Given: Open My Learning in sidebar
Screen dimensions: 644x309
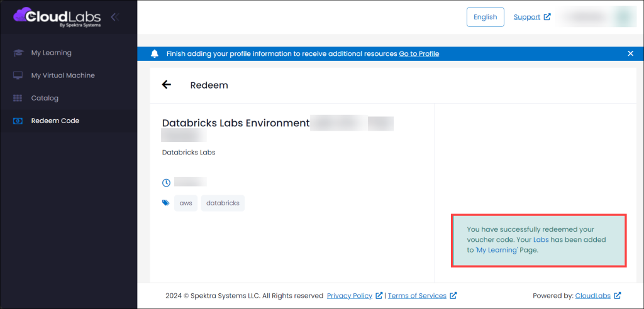Looking at the screenshot, I should click(52, 53).
